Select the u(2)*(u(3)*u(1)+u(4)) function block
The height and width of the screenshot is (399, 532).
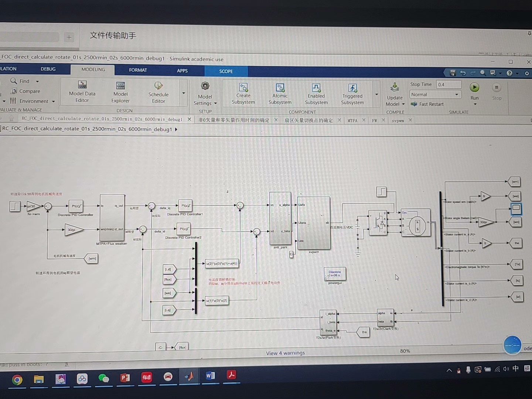click(x=222, y=263)
